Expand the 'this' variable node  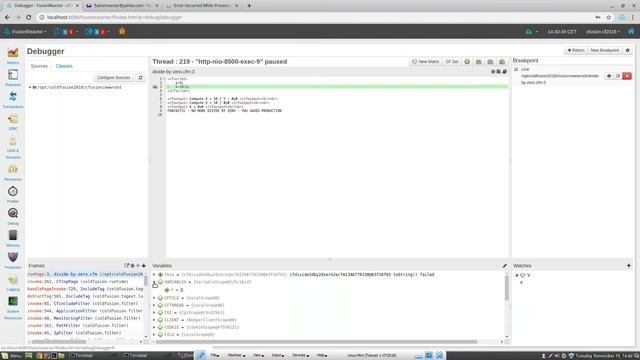point(154,275)
